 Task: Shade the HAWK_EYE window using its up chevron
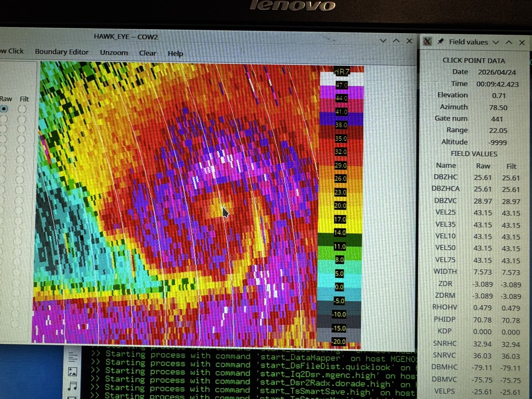(x=396, y=41)
